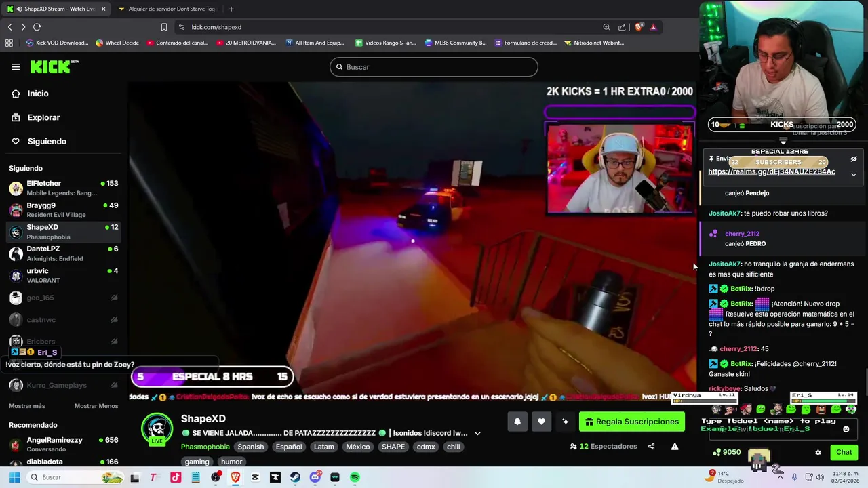Viewport: 868px width, 488px height.
Task: Select ShapeXD in followed list
Action: coord(64,232)
